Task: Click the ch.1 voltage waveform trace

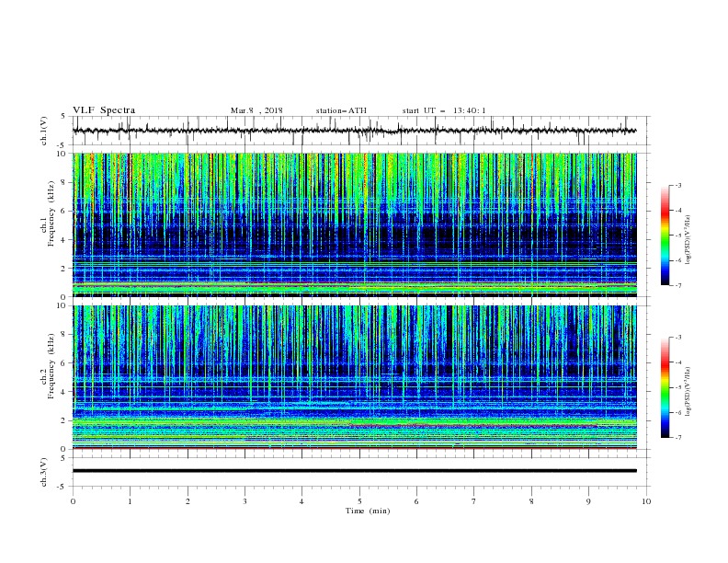Action: click(354, 131)
